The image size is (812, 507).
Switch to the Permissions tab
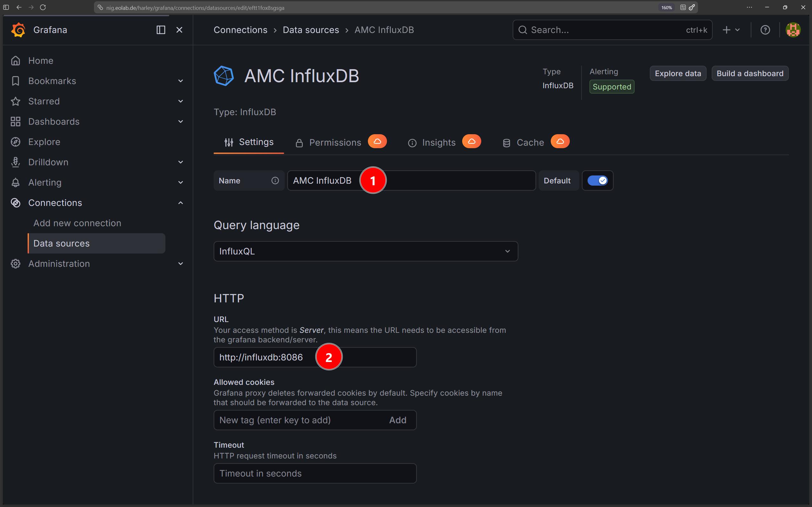click(328, 143)
